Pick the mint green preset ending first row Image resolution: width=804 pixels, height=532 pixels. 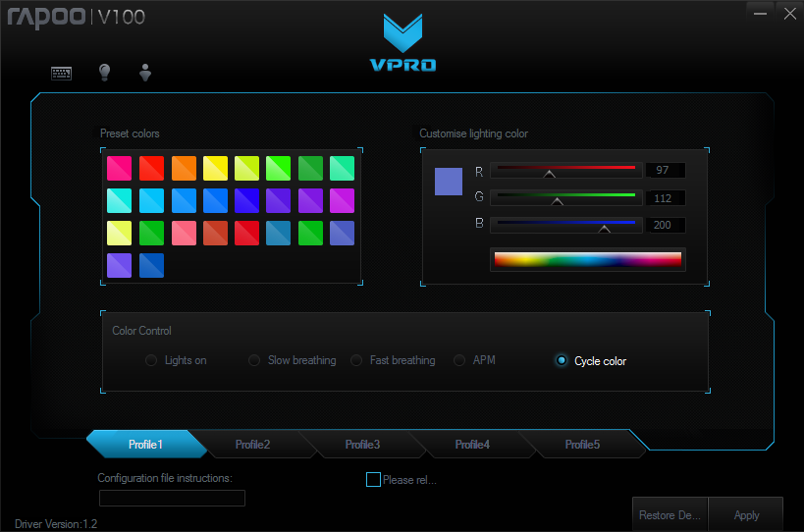[342, 169]
